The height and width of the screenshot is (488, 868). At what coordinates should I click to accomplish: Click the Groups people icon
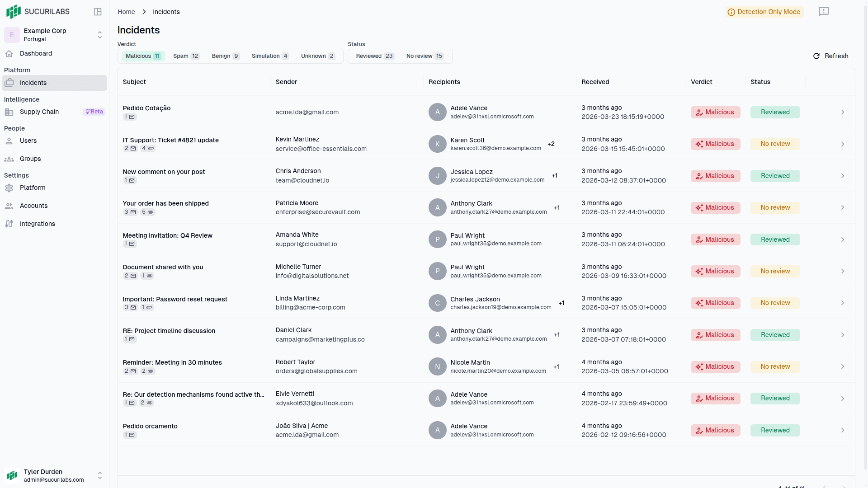[x=9, y=159]
